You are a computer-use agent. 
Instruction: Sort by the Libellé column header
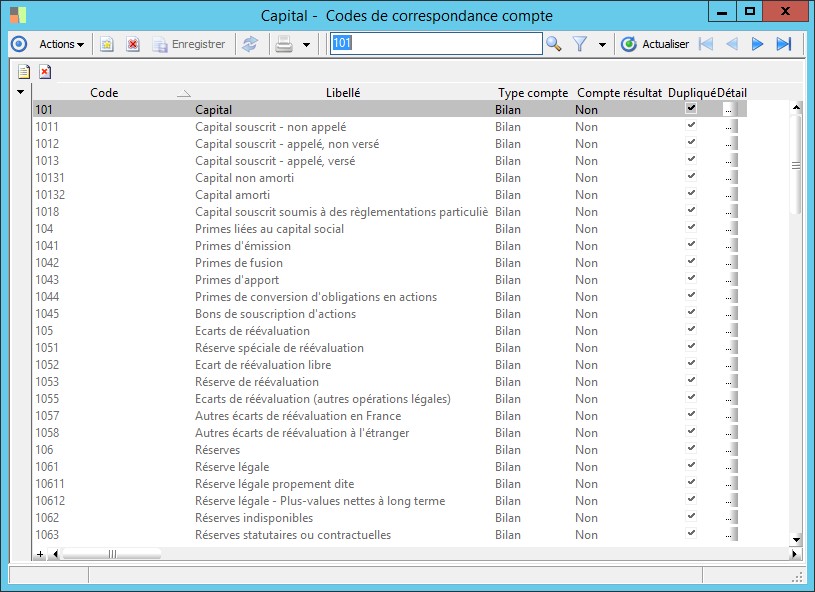tap(343, 92)
